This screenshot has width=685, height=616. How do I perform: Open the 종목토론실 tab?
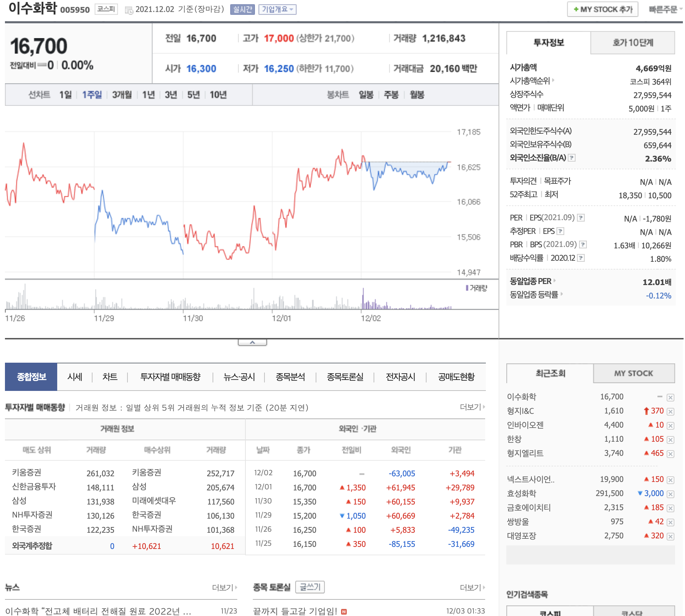coord(345,377)
